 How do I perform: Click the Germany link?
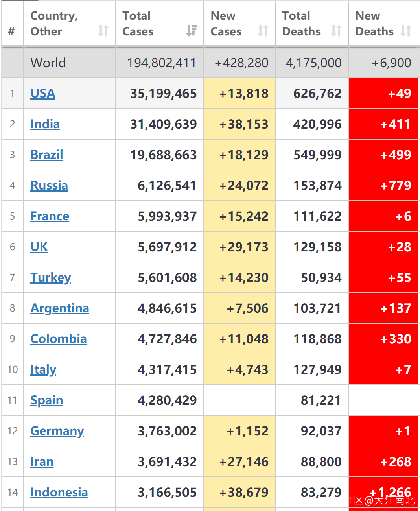[x=57, y=431]
